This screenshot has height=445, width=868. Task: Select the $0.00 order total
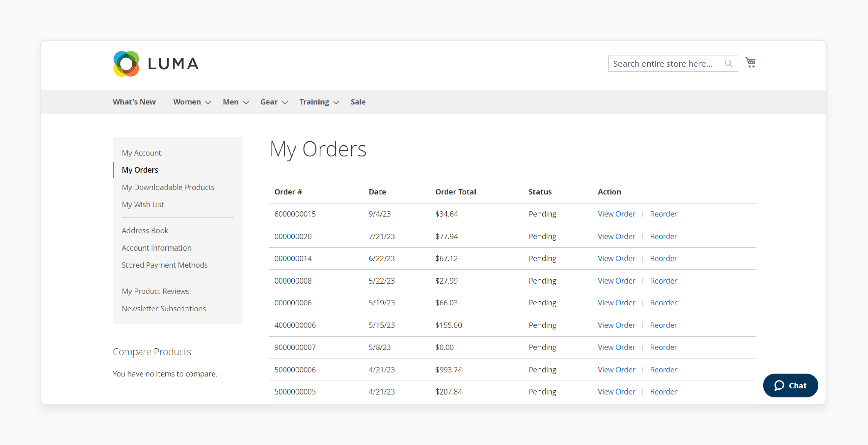444,347
